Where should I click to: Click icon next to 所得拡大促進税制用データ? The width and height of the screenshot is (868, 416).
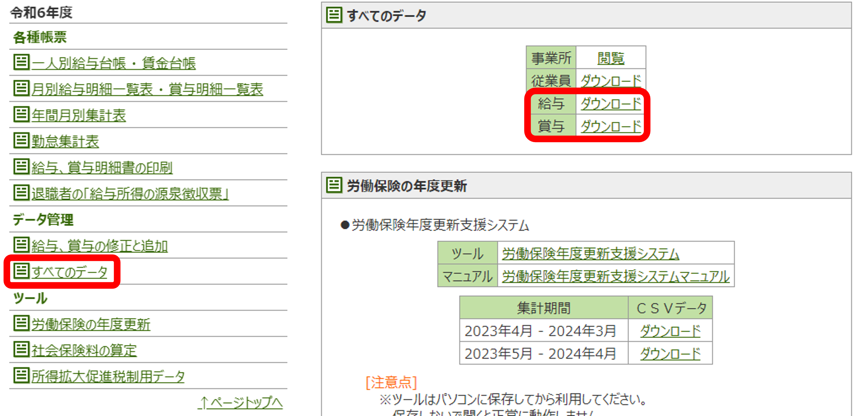[x=21, y=376]
